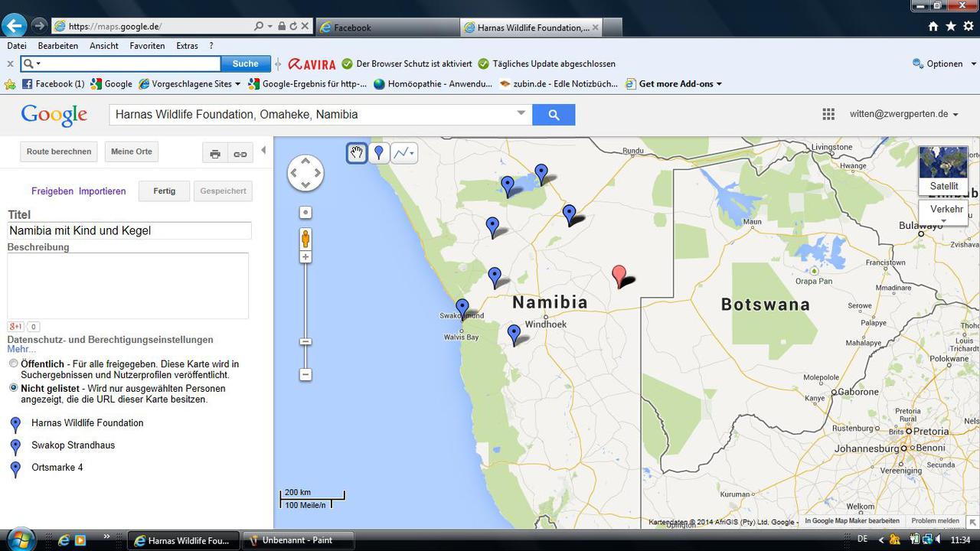Click the browser home icon
This screenshot has width=980, height=551.
[933, 26]
